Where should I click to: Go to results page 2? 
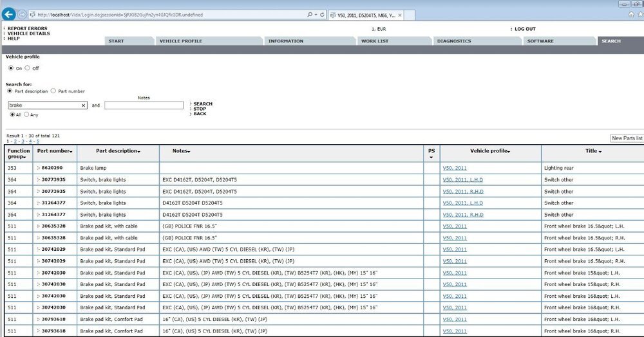pos(15,141)
